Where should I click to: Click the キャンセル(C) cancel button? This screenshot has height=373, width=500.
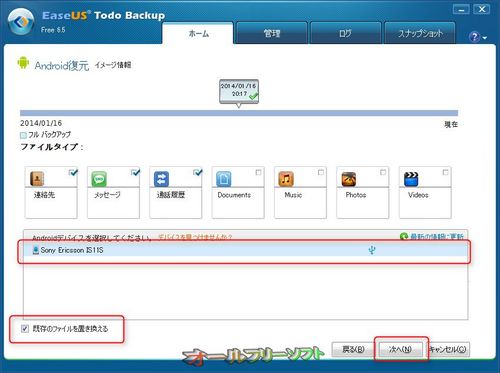(448, 349)
